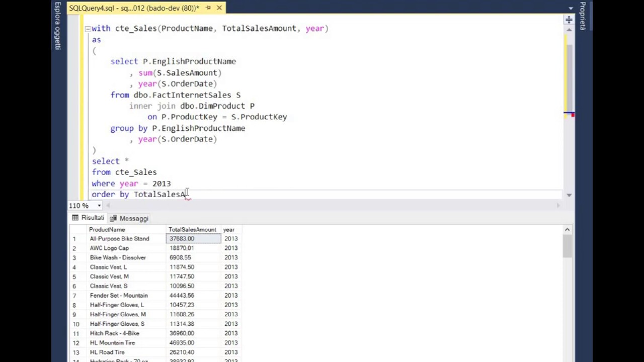Viewport: 644px width, 362px height.
Task: Click amount cell 46935,00
Action: pos(194,343)
